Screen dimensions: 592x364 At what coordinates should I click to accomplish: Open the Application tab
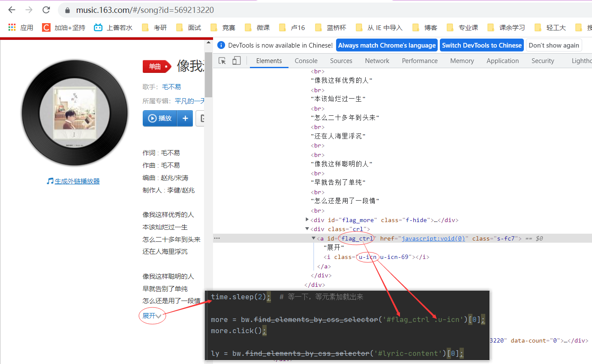[503, 61]
